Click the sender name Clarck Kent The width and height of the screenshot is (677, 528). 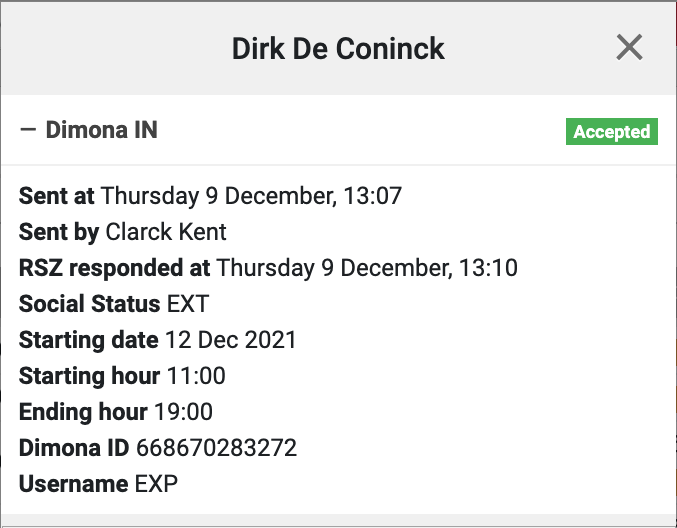pyautogui.click(x=166, y=232)
